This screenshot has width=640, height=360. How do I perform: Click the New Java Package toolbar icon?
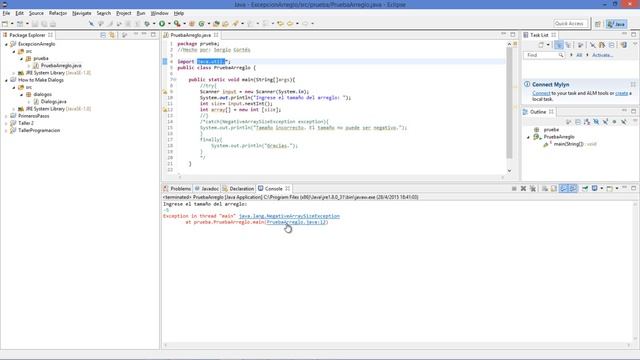[x=192, y=24]
